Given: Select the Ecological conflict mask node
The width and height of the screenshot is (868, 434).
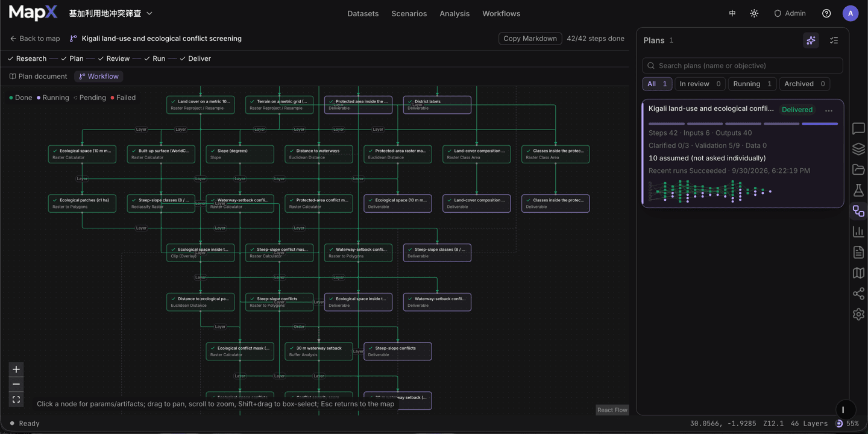Looking at the screenshot, I should pos(240,351).
